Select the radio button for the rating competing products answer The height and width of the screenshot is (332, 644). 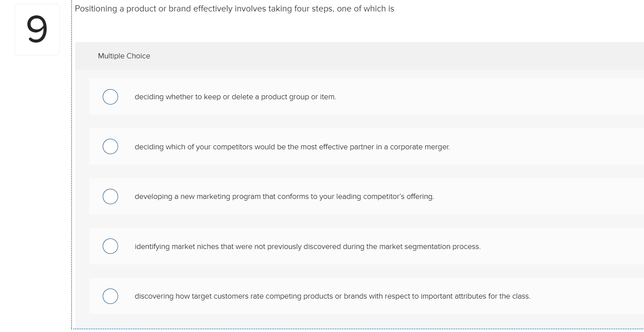(110, 296)
